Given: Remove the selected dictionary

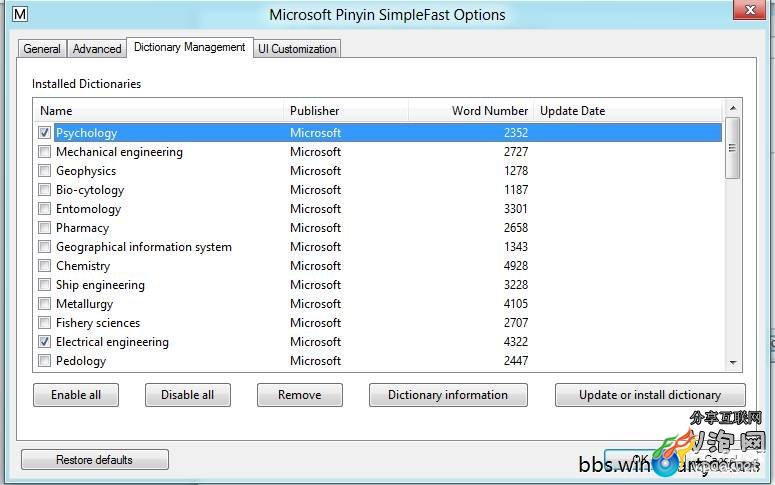Looking at the screenshot, I should 300,395.
